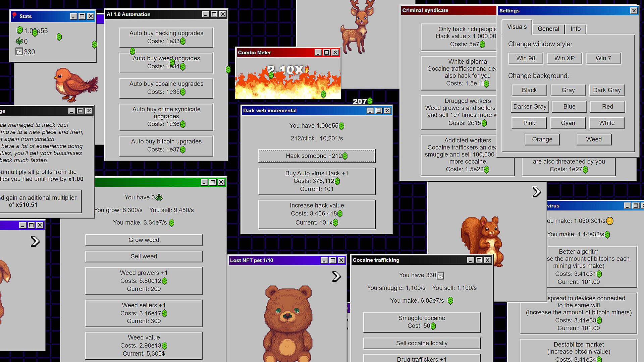Switch to the General settings tab
This screenshot has width=644, height=362.
click(x=548, y=29)
